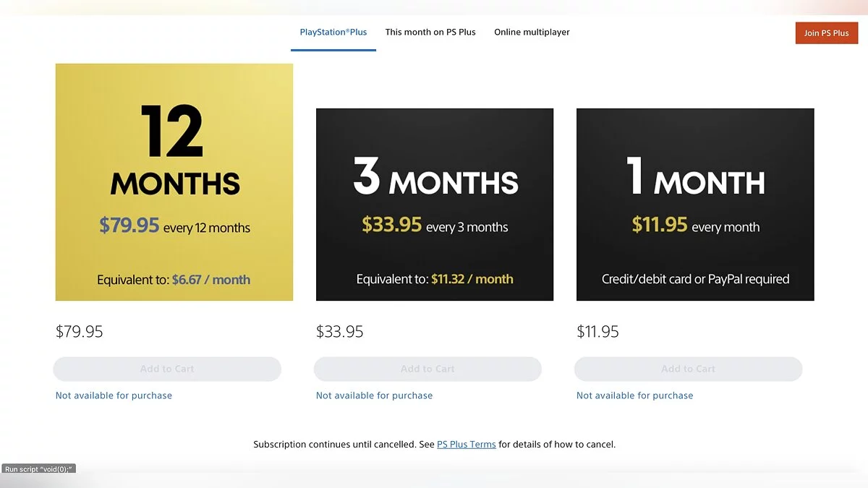Add the 1-month subscription to cart
Screen dimensions: 868x488
(x=688, y=369)
